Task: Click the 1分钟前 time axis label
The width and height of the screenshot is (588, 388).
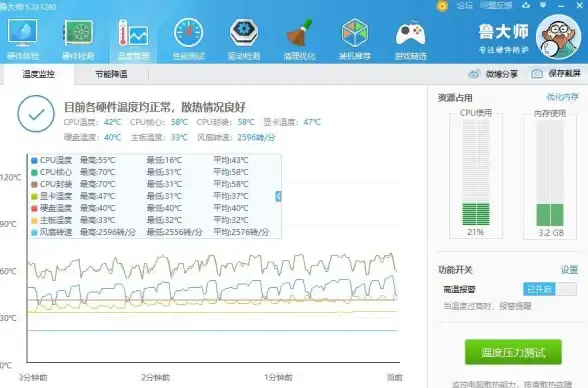Action: click(x=278, y=377)
